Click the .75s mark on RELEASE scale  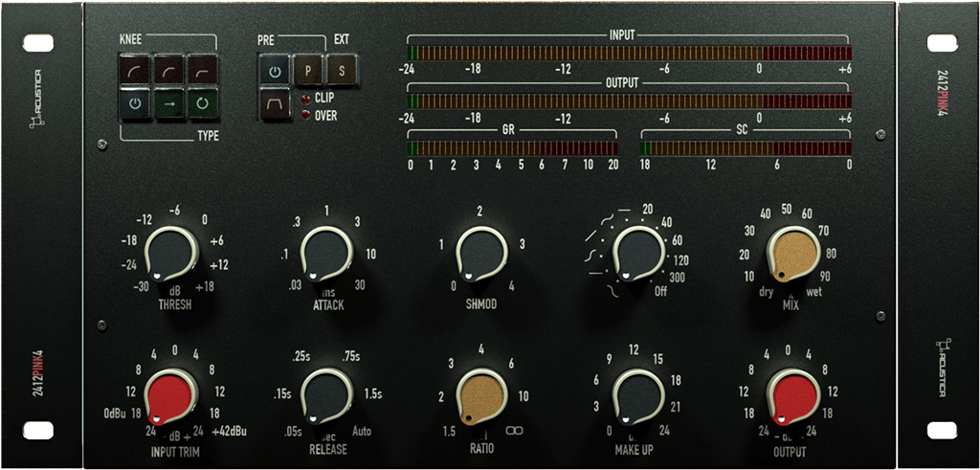pos(351,357)
